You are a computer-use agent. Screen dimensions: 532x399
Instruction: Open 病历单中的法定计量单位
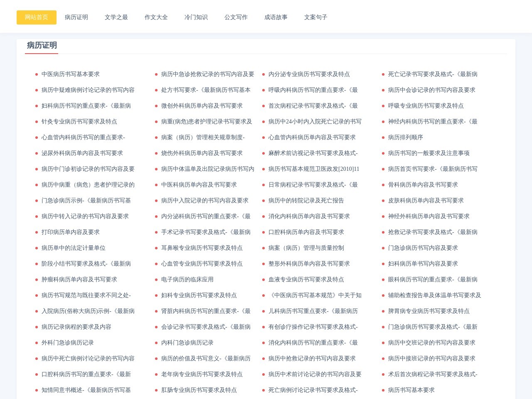74,248
